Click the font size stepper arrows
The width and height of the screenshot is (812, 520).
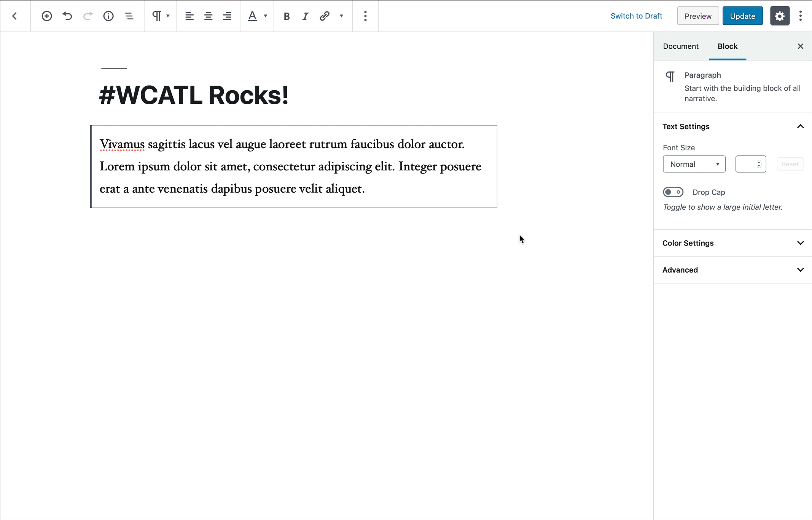[759, 164]
